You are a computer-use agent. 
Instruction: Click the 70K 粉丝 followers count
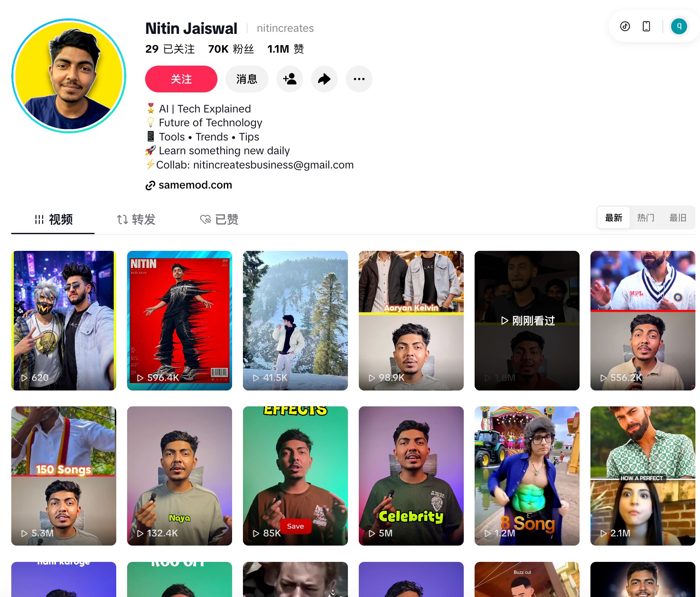click(231, 49)
